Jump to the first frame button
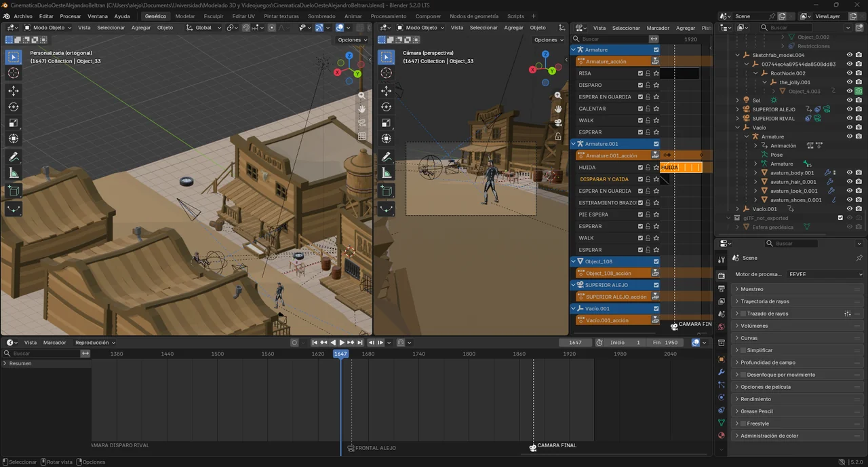Image resolution: width=868 pixels, height=467 pixels. click(315, 343)
